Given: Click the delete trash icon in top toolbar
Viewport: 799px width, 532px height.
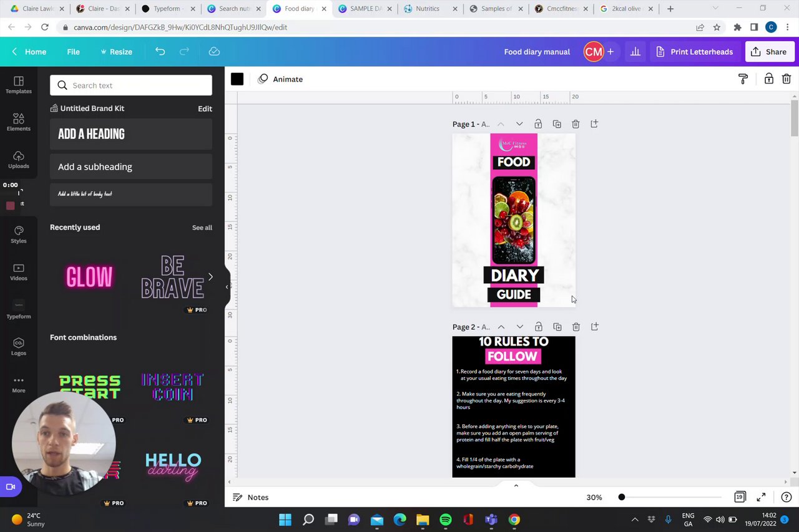Looking at the screenshot, I should tap(787, 79).
